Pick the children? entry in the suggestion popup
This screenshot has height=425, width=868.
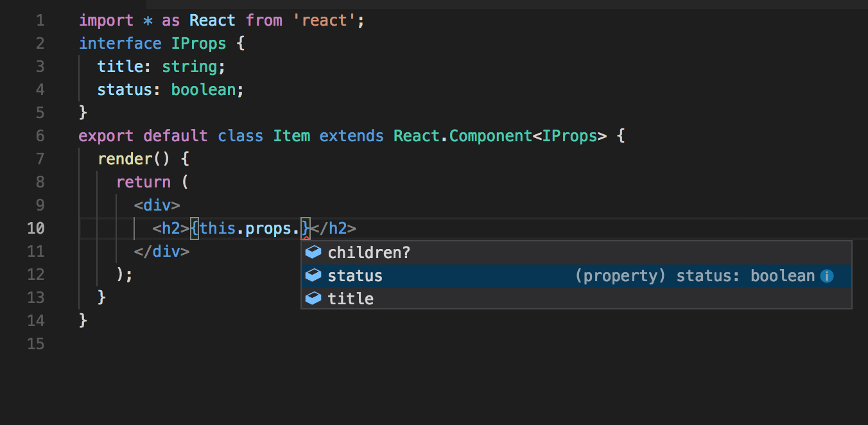[x=369, y=252]
